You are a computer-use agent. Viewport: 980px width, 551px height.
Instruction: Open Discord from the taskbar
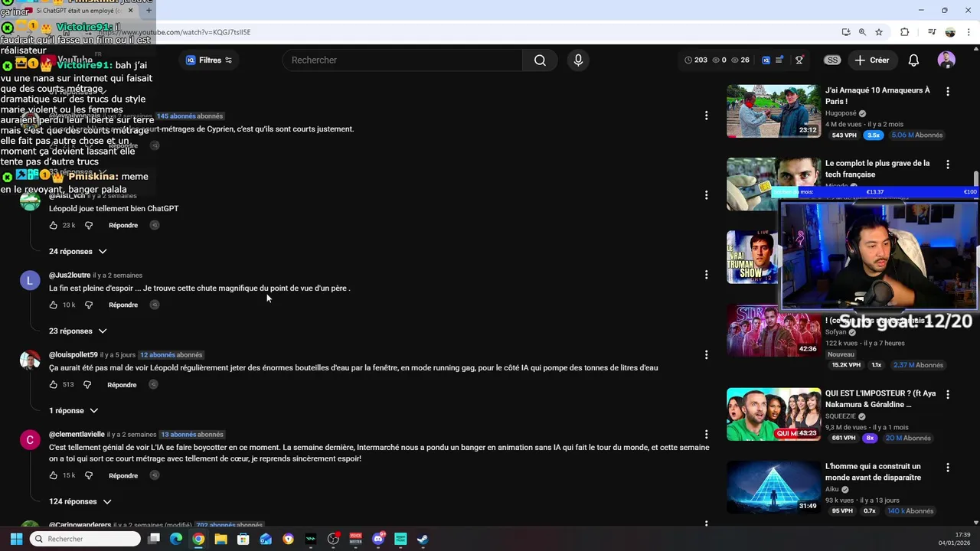pos(378,539)
